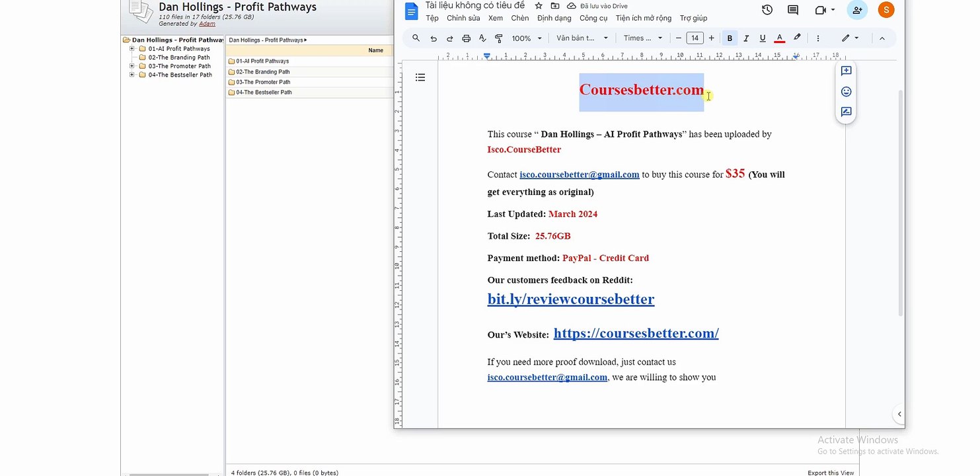The image size is (980, 476).
Task: Click the root folder icon in the tree
Action: click(x=127, y=40)
